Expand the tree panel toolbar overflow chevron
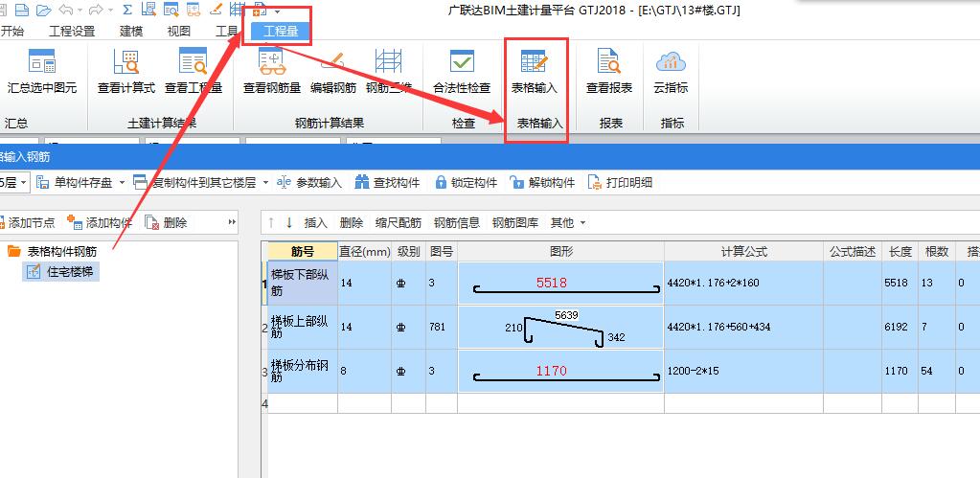The height and width of the screenshot is (478, 980). coord(232,222)
